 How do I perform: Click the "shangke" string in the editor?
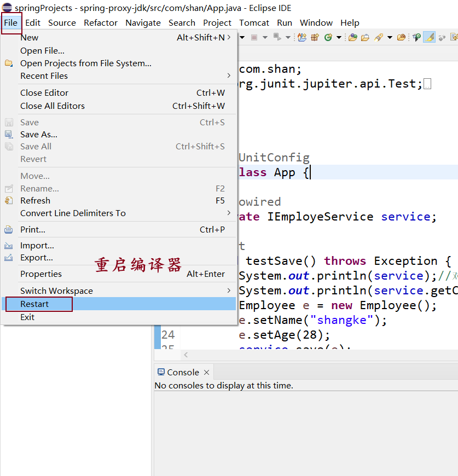(x=342, y=320)
